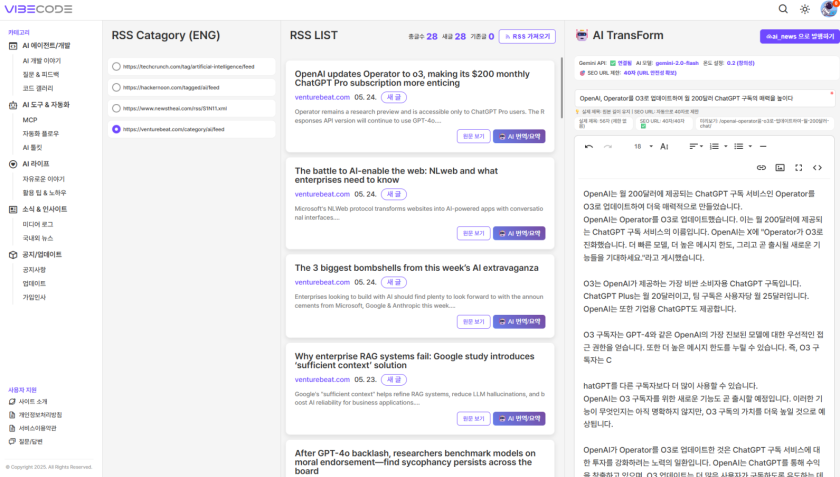This screenshot has height=477, width=840.
Task: Click 원문 보기 on the RAG systems card
Action: click(474, 419)
